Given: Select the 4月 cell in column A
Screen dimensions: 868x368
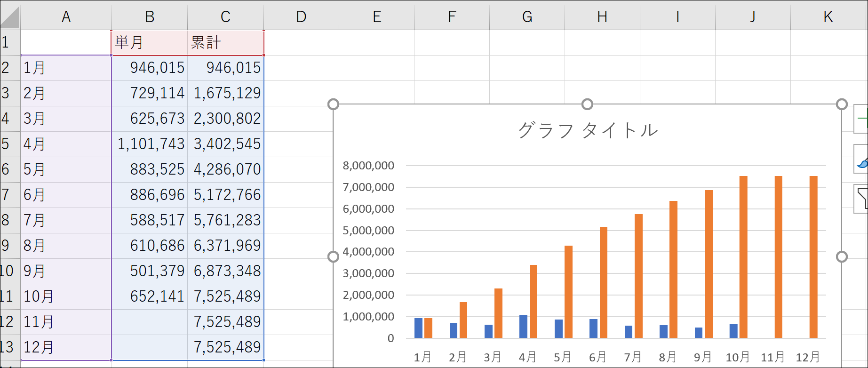Looking at the screenshot, I should coord(66,144).
